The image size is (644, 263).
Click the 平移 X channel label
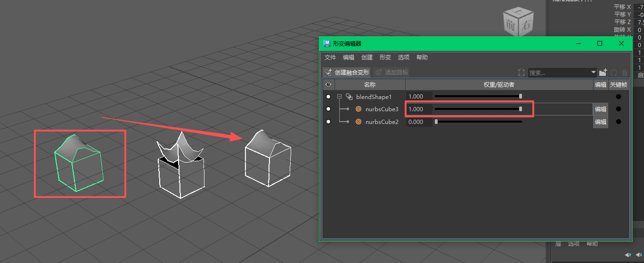tap(622, 7)
